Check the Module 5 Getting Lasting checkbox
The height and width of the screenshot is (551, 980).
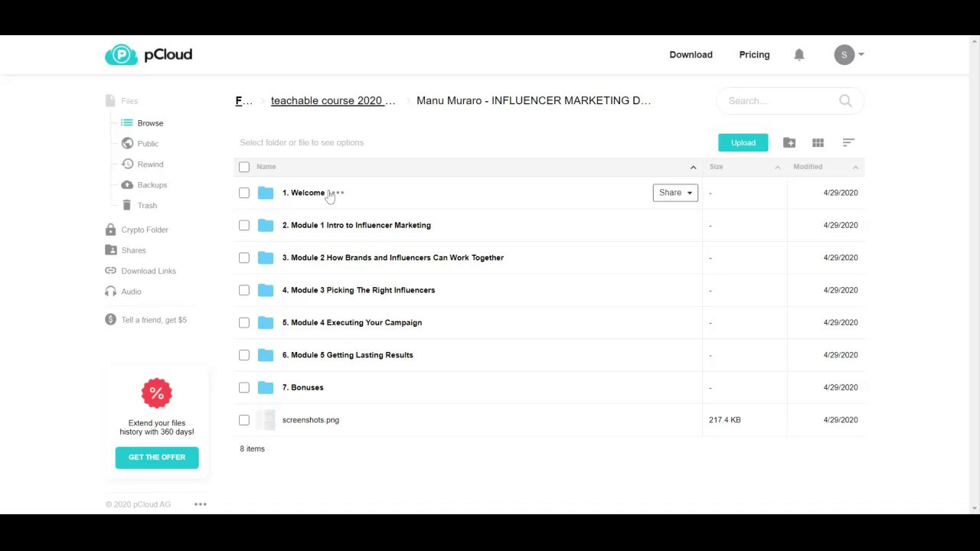coord(244,355)
